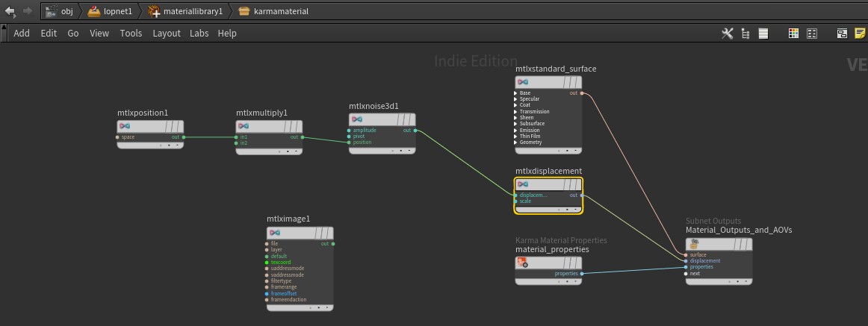This screenshot has width=868, height=326.
Task: Open the Labs menu
Action: tap(199, 33)
